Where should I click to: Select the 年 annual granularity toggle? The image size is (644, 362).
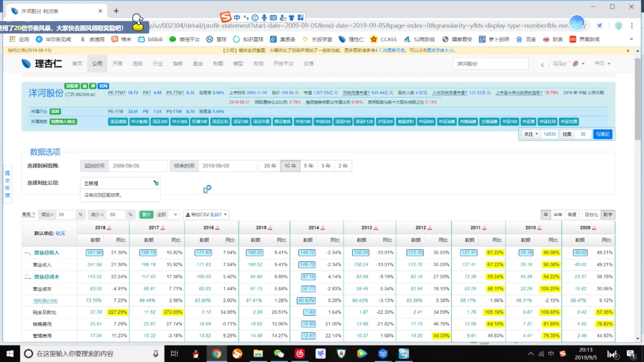545,215
